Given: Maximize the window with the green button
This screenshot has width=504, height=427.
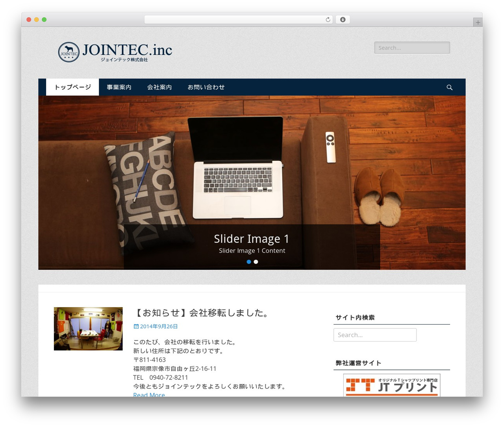Looking at the screenshot, I should click(44, 20).
